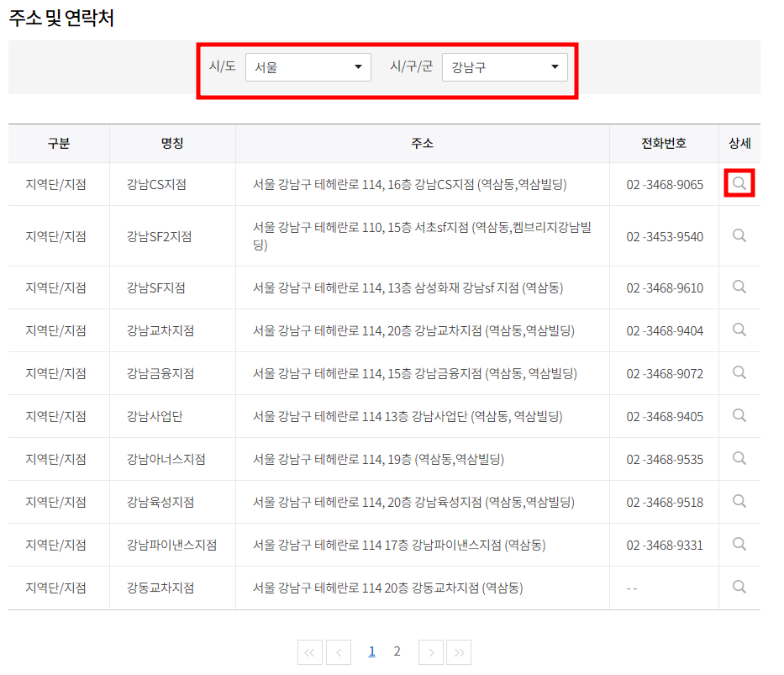Show details for 강남육성지점
The height and width of the screenshot is (675, 784).
[x=739, y=501]
